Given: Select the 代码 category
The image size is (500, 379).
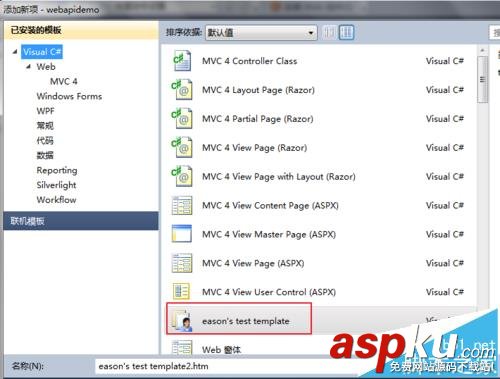Looking at the screenshot, I should [45, 140].
